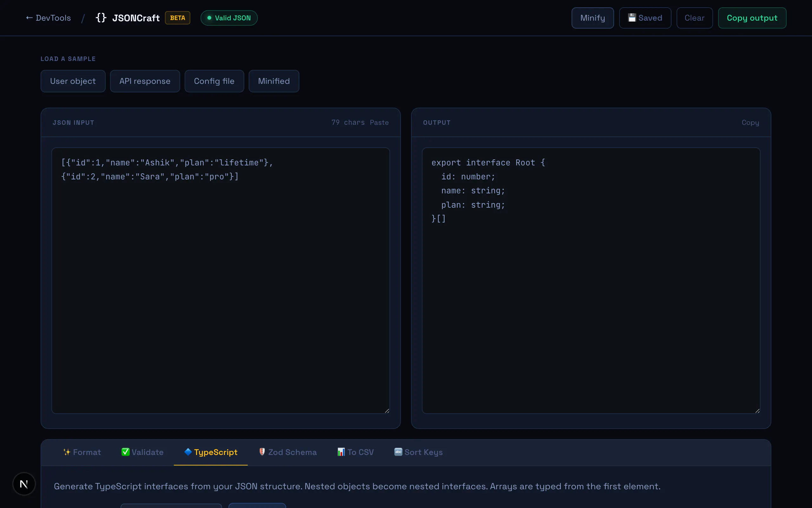This screenshot has height=508, width=812.
Task: Click the green checkmark icon beside Validate
Action: 126,452
